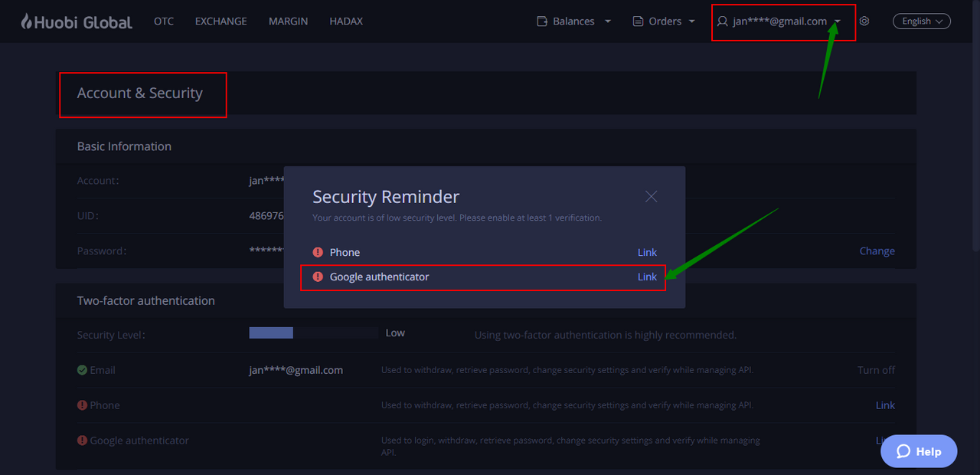The image size is (980, 475).
Task: Click the Orders document icon
Action: [638, 21]
